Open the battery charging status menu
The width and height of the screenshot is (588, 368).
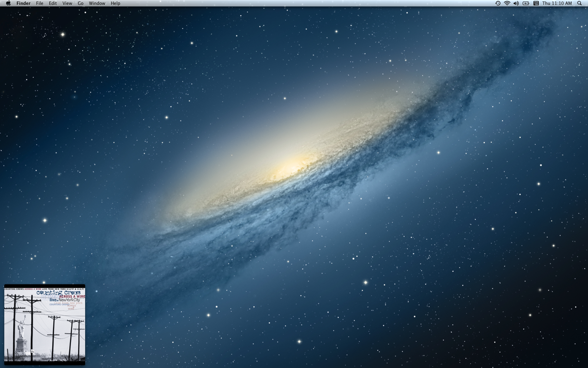(x=526, y=3)
